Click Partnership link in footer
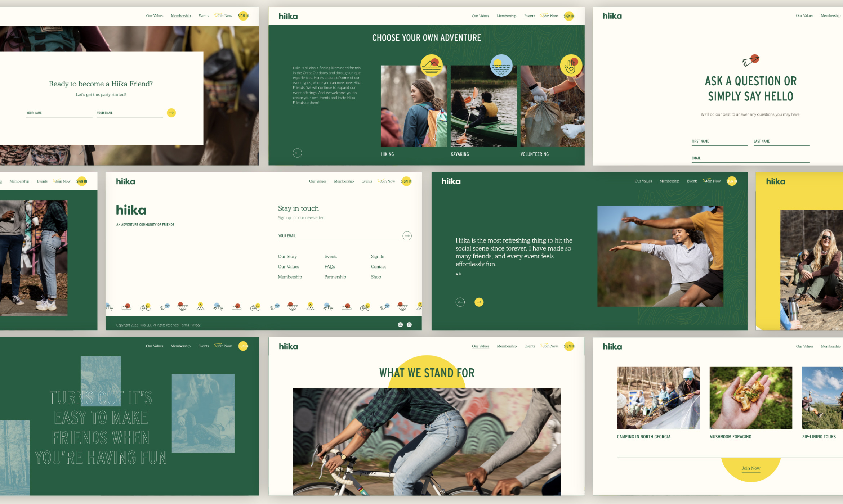 click(335, 277)
